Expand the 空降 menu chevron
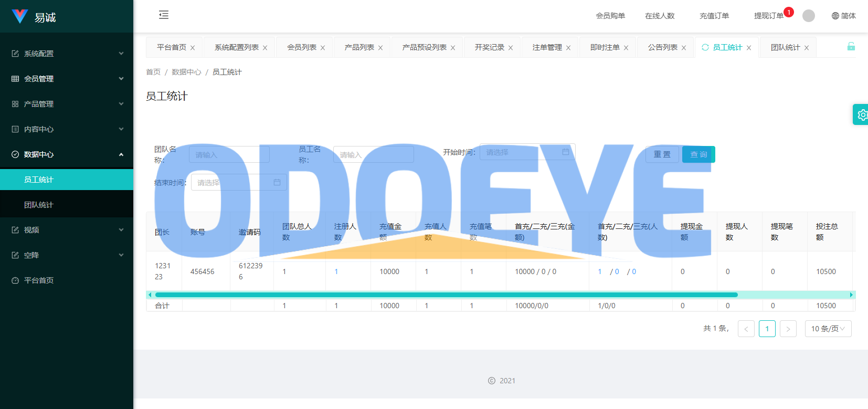This screenshot has height=409, width=868. [x=121, y=255]
